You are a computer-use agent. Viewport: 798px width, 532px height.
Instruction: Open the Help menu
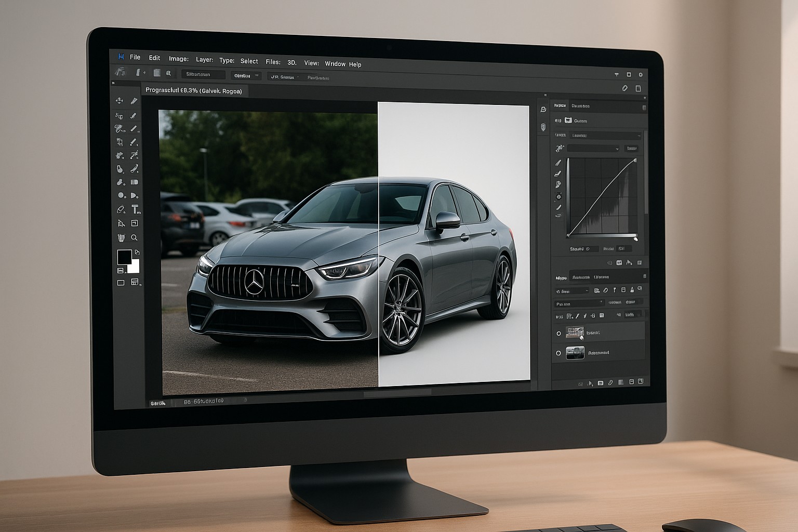pos(355,64)
